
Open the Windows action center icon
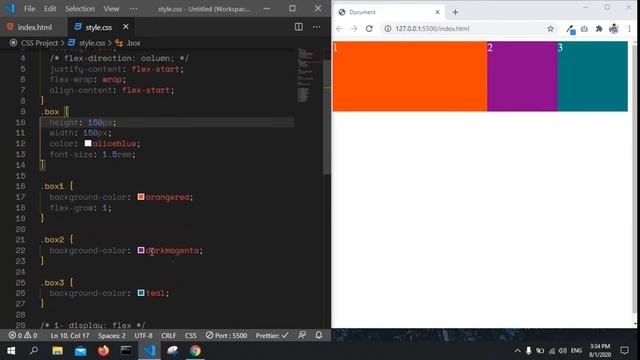point(624,351)
